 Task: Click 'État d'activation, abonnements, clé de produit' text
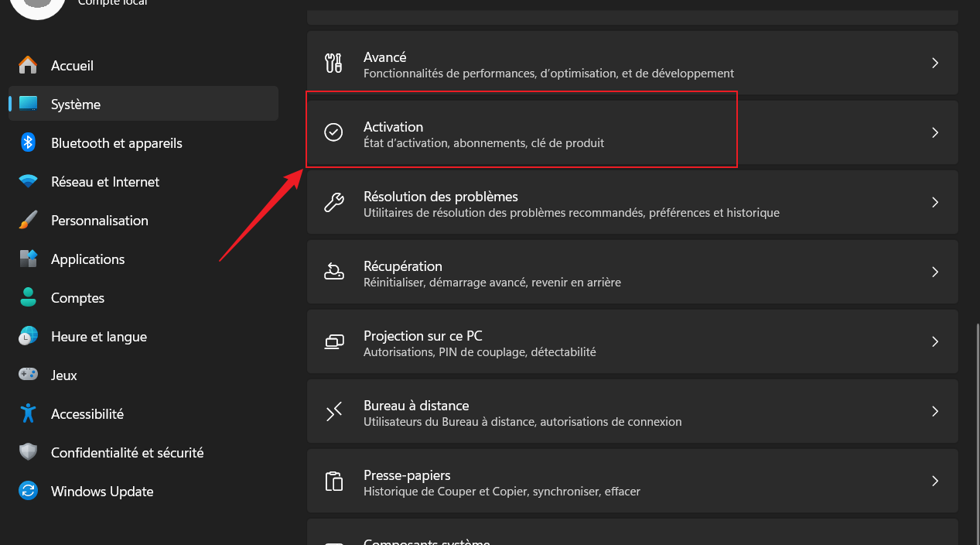484,143
